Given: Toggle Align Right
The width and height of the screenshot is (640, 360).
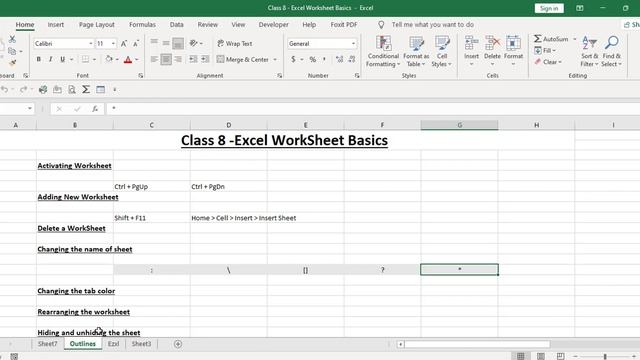Looking at the screenshot, I should 178,60.
